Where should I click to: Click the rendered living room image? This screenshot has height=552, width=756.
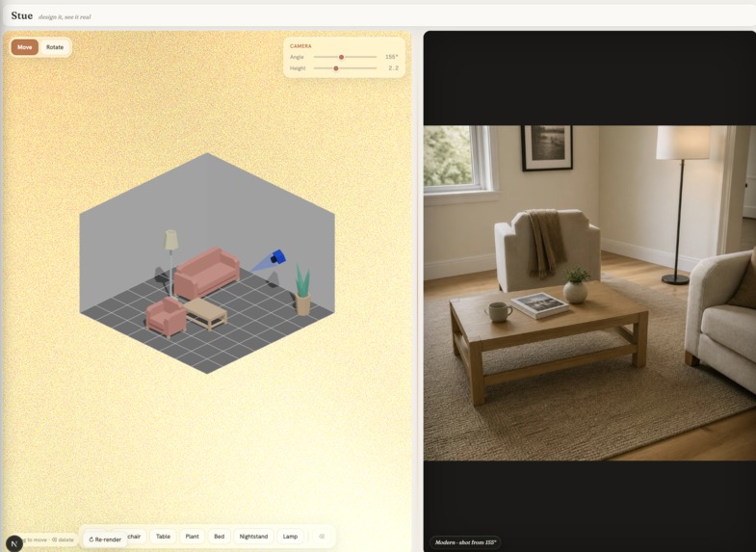(x=589, y=293)
